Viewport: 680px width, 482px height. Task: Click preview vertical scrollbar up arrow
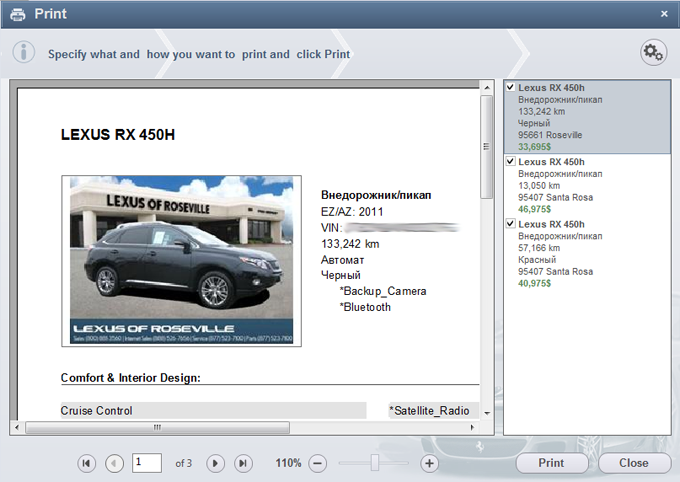pos(487,88)
